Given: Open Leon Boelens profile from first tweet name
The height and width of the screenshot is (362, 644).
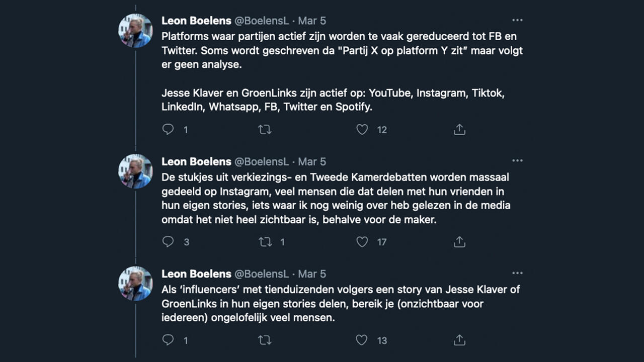Looking at the screenshot, I should (x=196, y=21).
